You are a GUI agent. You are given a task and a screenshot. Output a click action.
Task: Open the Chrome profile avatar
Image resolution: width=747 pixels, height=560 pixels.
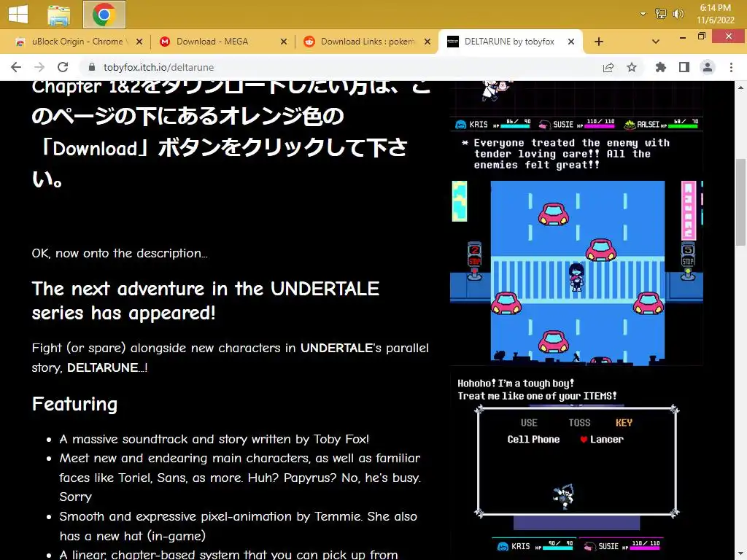[x=708, y=68]
